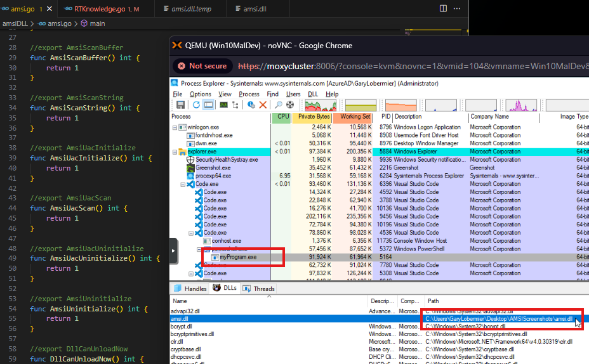Open the DLL menu

click(313, 94)
